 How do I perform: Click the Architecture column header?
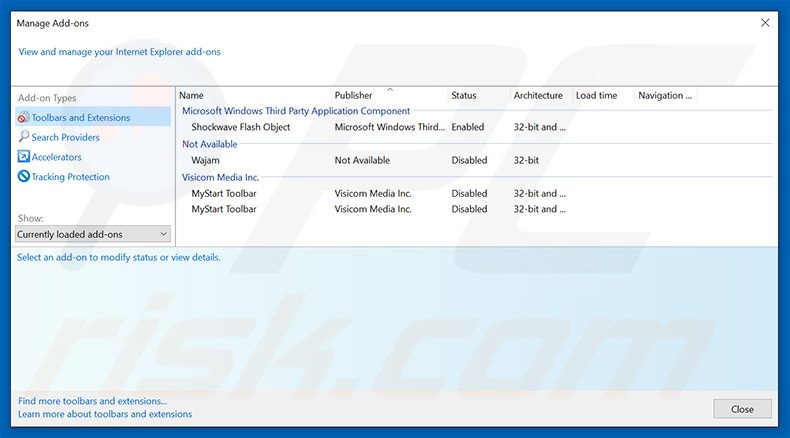pos(538,96)
